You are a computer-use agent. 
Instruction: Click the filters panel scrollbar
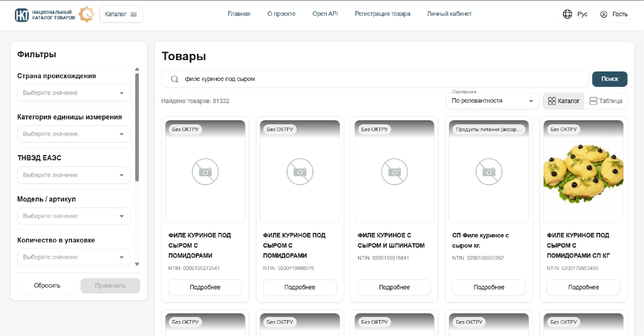137,127
